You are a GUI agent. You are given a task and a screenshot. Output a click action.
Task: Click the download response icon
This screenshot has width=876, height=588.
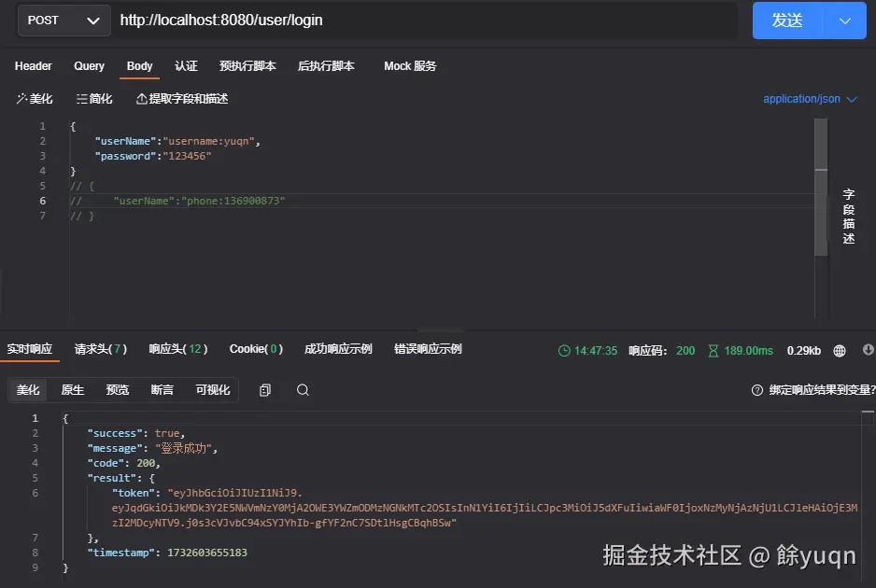[869, 350]
